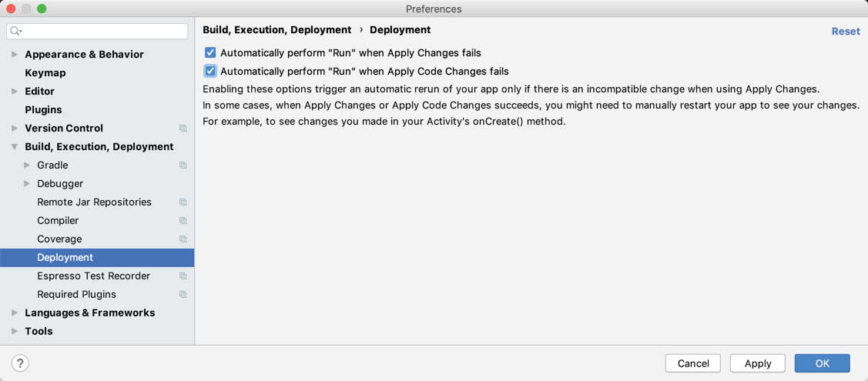This screenshot has height=381, width=868.
Task: Expand the Debugger tree node
Action: 27,184
